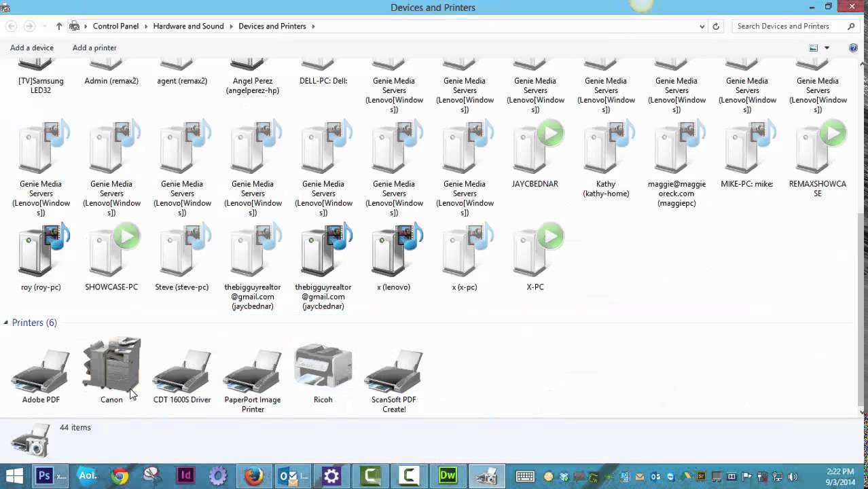Open Photoshop from the taskbar
The width and height of the screenshot is (868, 489).
pyautogui.click(x=51, y=476)
